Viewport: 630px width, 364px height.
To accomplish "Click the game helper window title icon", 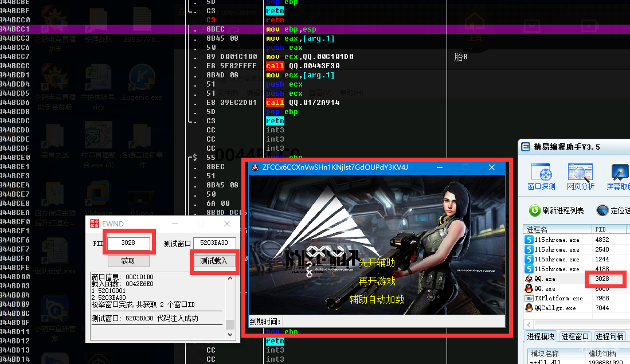I will 255,167.
